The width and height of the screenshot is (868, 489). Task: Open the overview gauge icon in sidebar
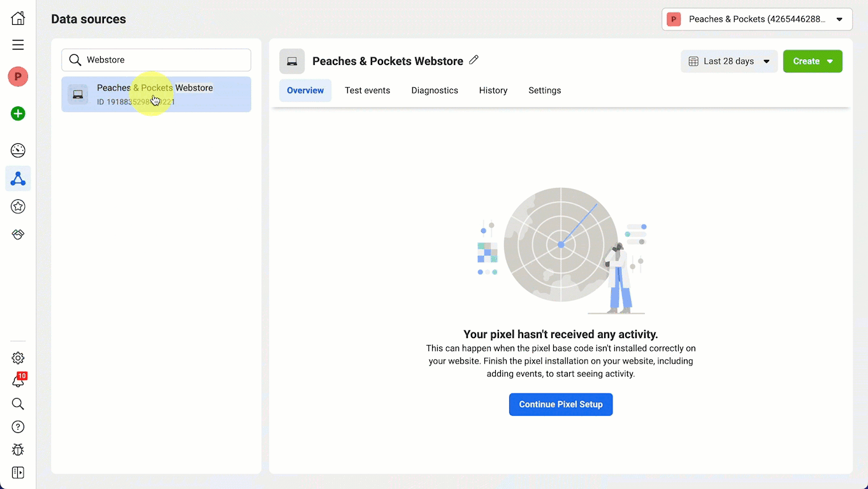tap(18, 150)
